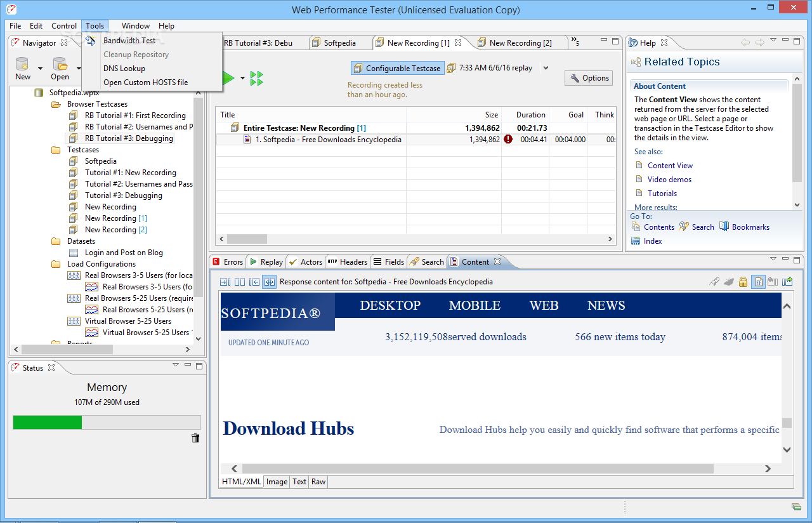The height and width of the screenshot is (523, 812).
Task: Switch to the Raw content sub-tab
Action: [x=318, y=482]
